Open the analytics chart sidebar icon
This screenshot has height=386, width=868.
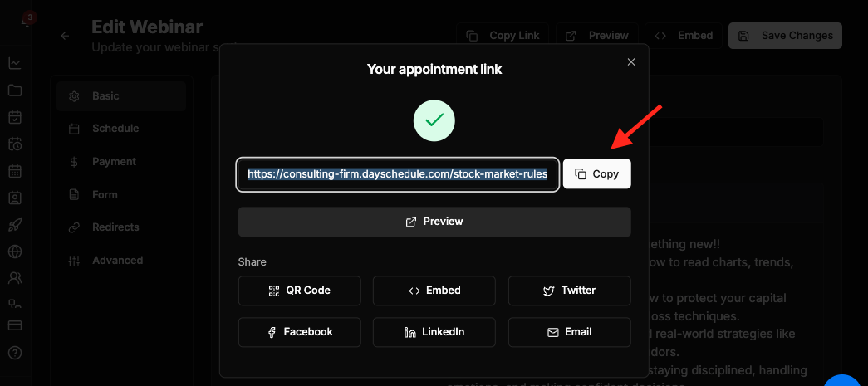point(15,63)
